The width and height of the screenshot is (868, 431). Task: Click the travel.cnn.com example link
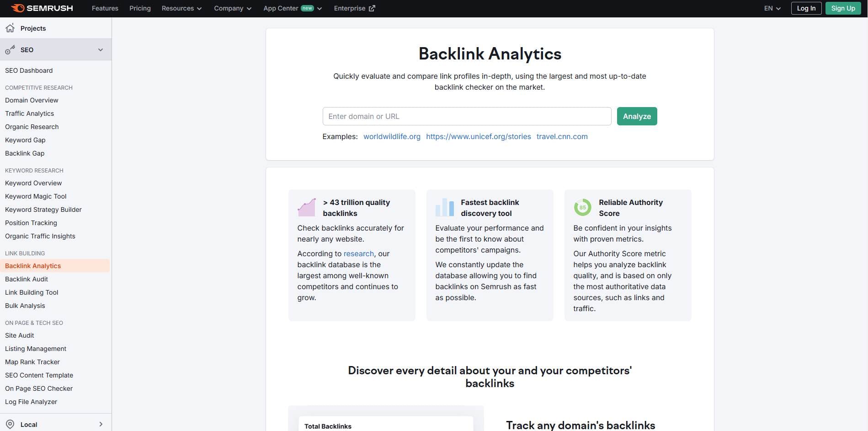[x=562, y=136]
